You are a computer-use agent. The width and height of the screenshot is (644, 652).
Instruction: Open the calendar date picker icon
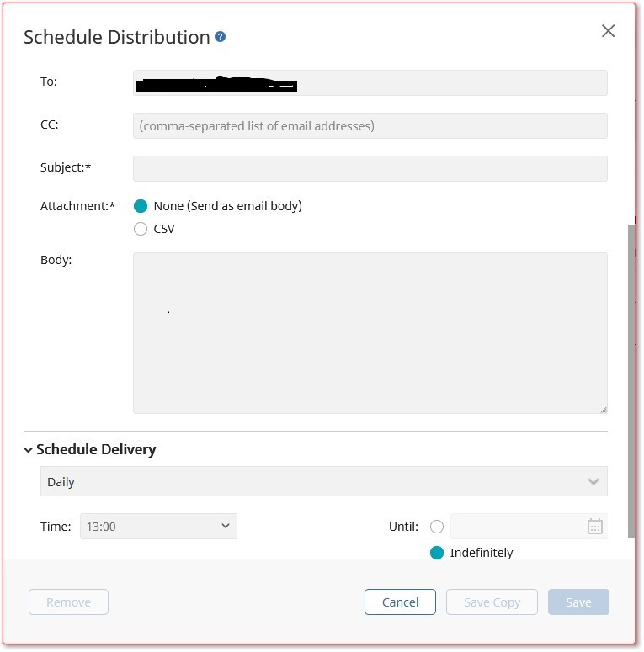[x=594, y=527]
